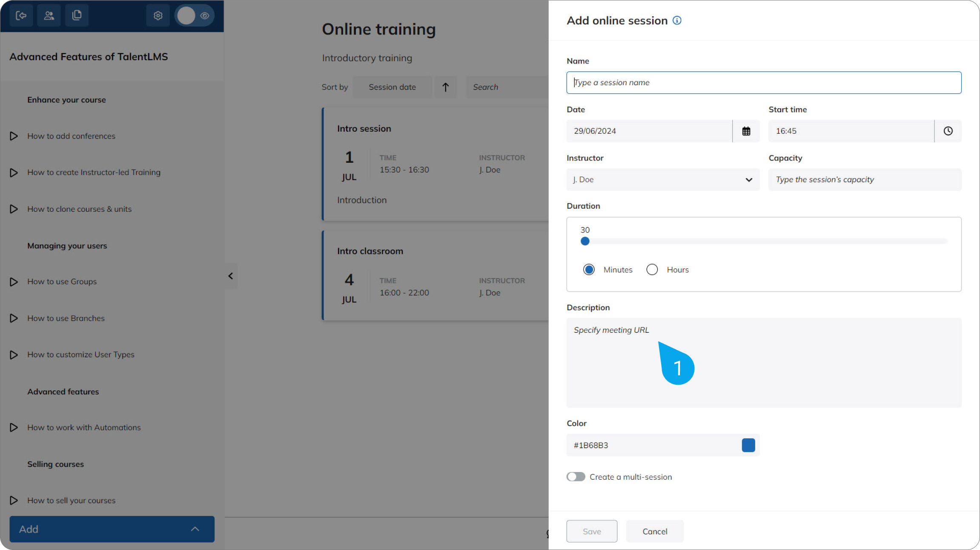This screenshot has height=550, width=980.
Task: Click the Save button
Action: 591,531
